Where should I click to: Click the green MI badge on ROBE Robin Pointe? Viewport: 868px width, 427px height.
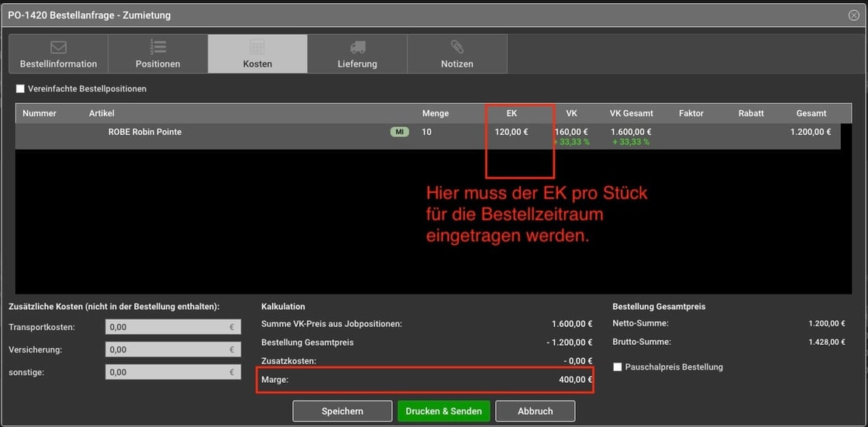point(399,133)
